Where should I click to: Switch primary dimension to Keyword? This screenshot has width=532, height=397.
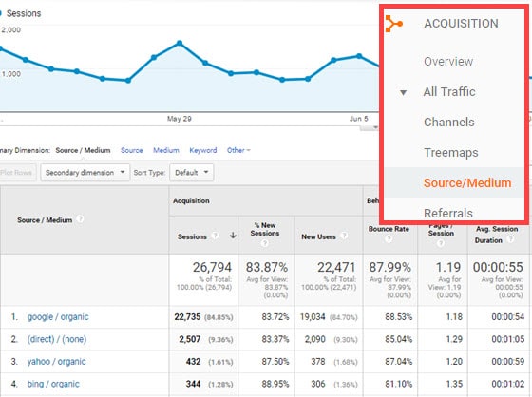tap(203, 150)
